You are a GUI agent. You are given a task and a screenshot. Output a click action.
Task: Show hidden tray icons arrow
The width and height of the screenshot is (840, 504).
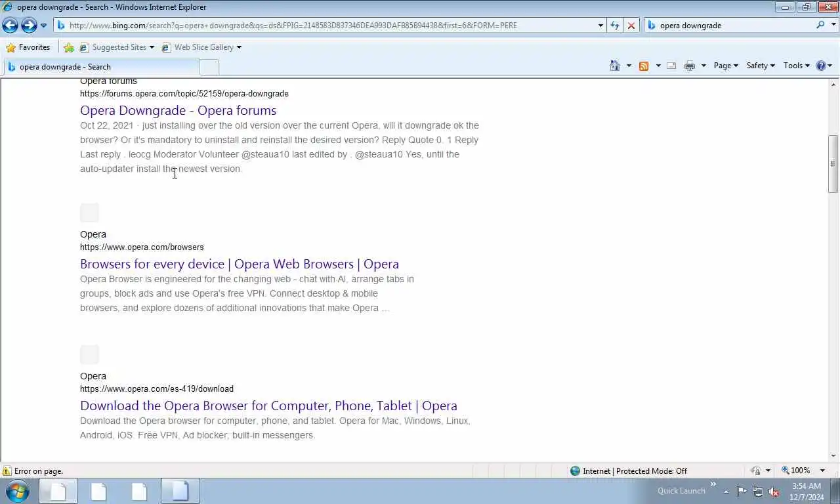[726, 491]
